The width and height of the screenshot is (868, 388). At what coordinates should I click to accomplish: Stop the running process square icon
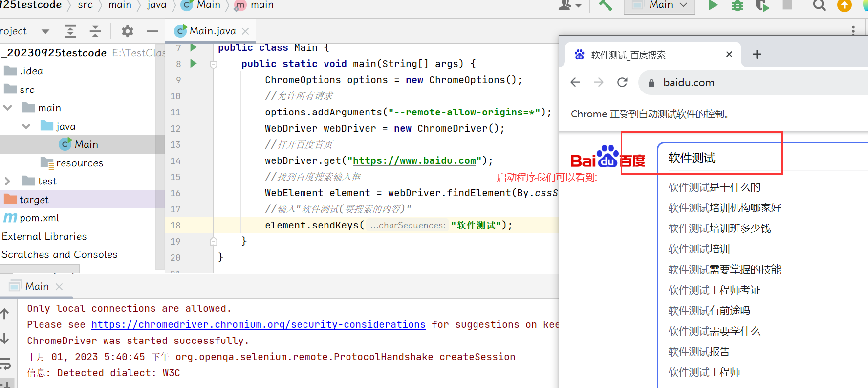click(787, 5)
